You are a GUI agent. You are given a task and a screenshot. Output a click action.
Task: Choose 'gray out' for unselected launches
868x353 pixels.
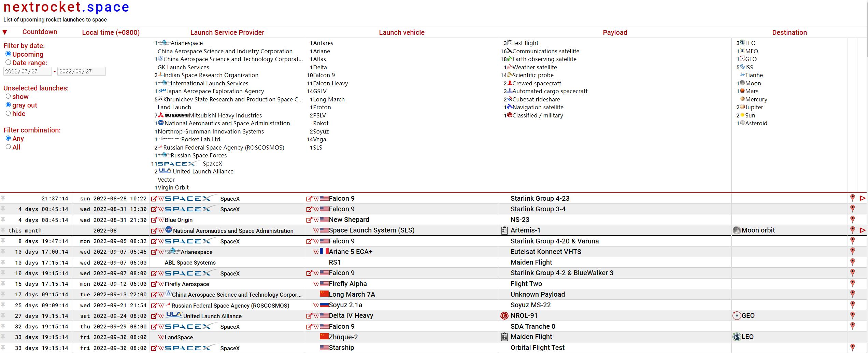pos(8,105)
